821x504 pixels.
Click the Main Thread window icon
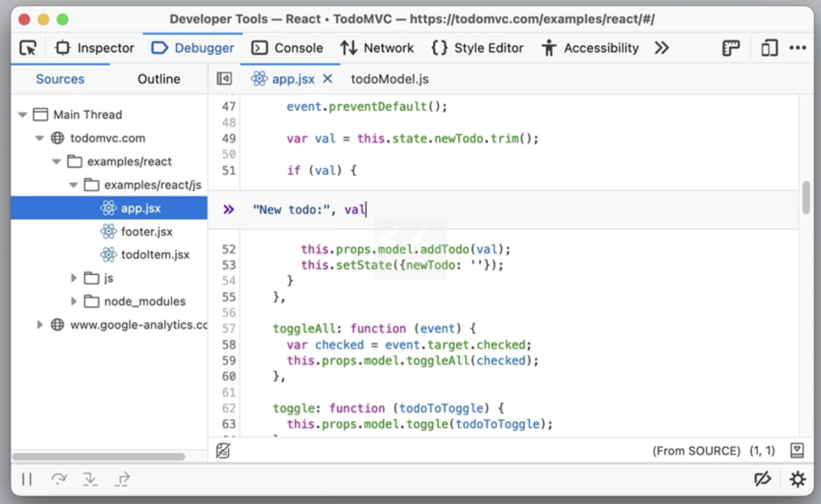coord(40,115)
